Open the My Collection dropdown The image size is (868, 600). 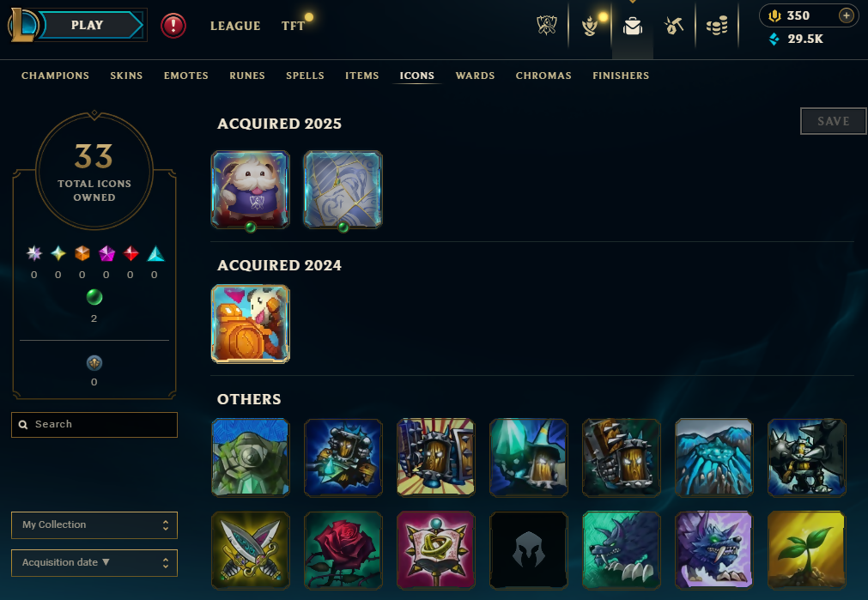coord(94,524)
